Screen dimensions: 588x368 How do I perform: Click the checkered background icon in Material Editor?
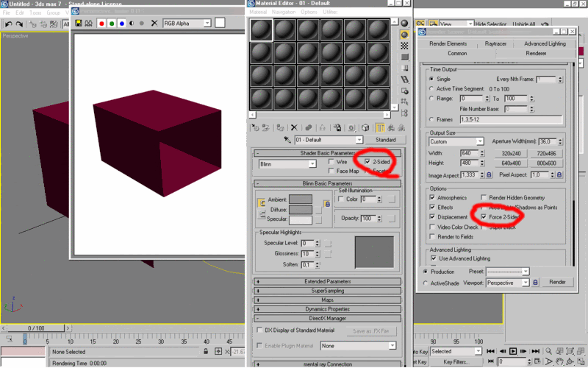point(405,46)
